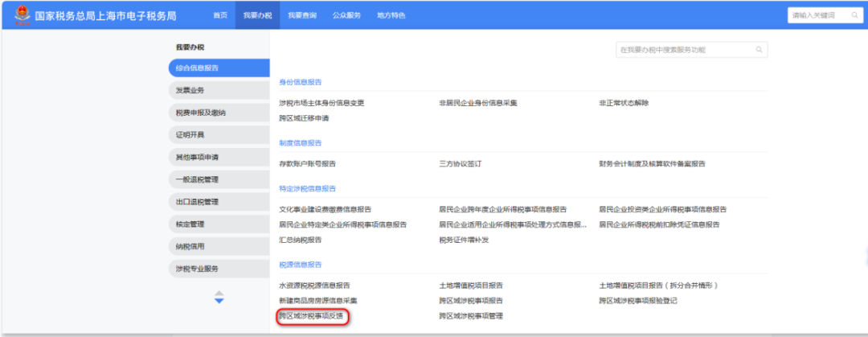The height and width of the screenshot is (337, 868).
Task: Open 出口退税管理 in the sidebar
Action: pyautogui.click(x=197, y=202)
